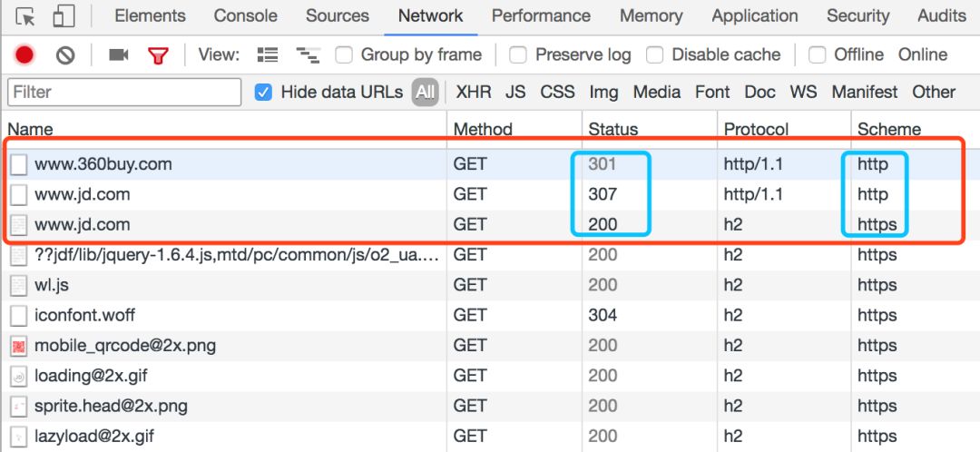Filter requests by Font
Image resolution: width=980 pixels, height=452 pixels.
(712, 93)
